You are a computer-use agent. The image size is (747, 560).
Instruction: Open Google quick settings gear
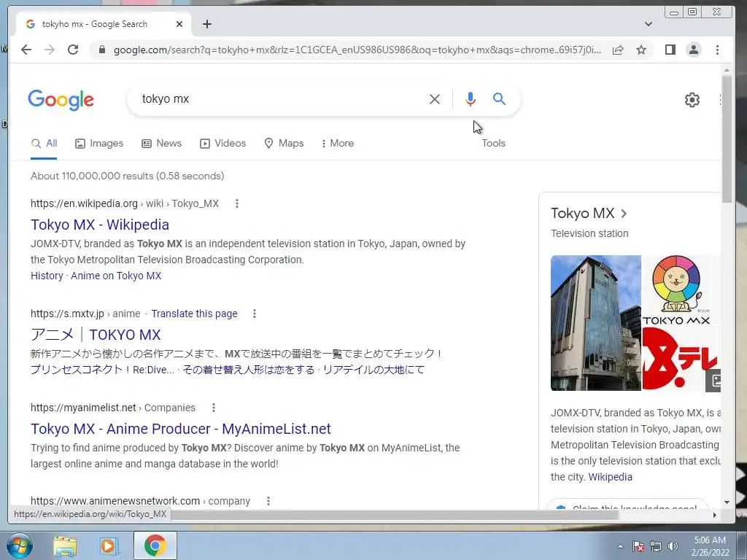(x=692, y=99)
